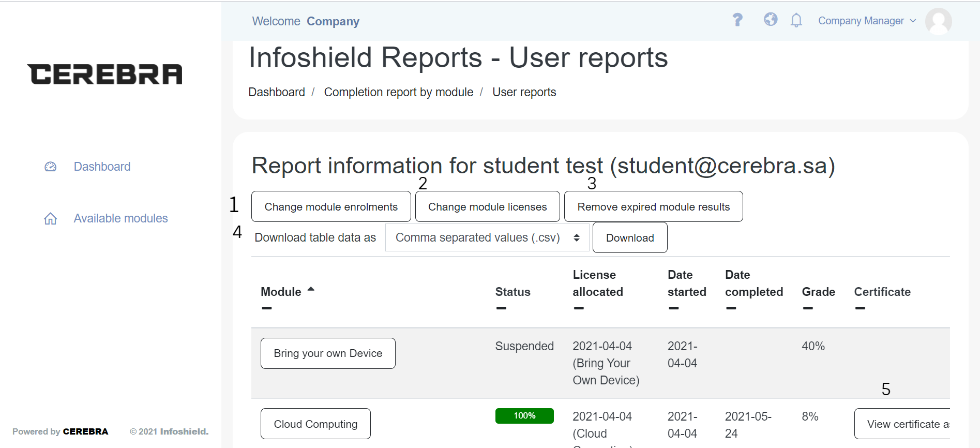Sort by Date completed column header

click(754, 283)
